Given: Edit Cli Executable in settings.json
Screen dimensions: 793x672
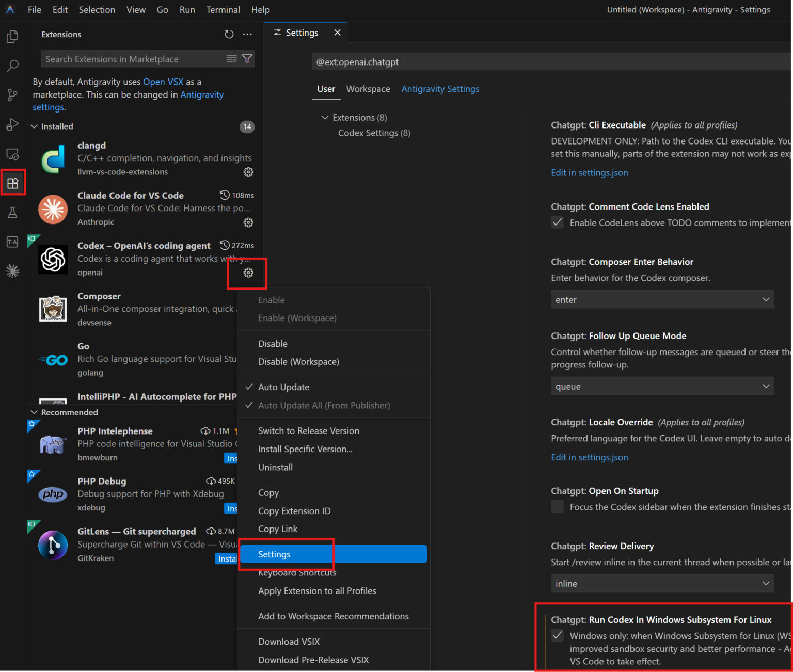Looking at the screenshot, I should tap(590, 173).
